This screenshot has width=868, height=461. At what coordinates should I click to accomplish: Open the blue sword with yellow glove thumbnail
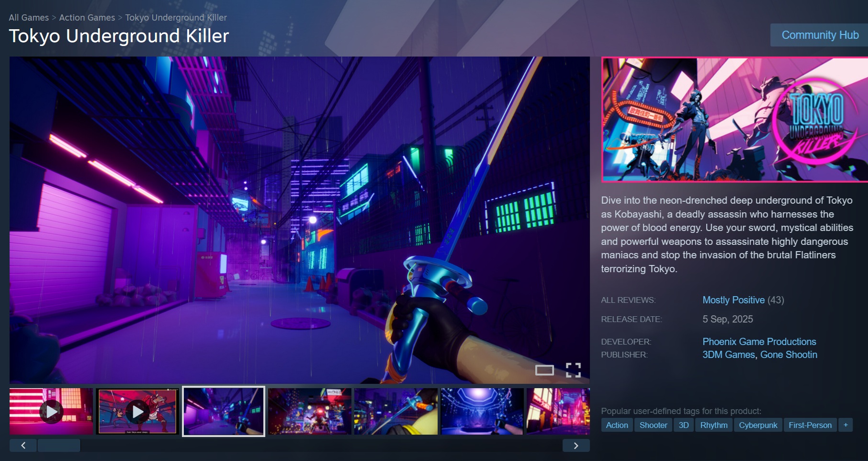tap(396, 411)
